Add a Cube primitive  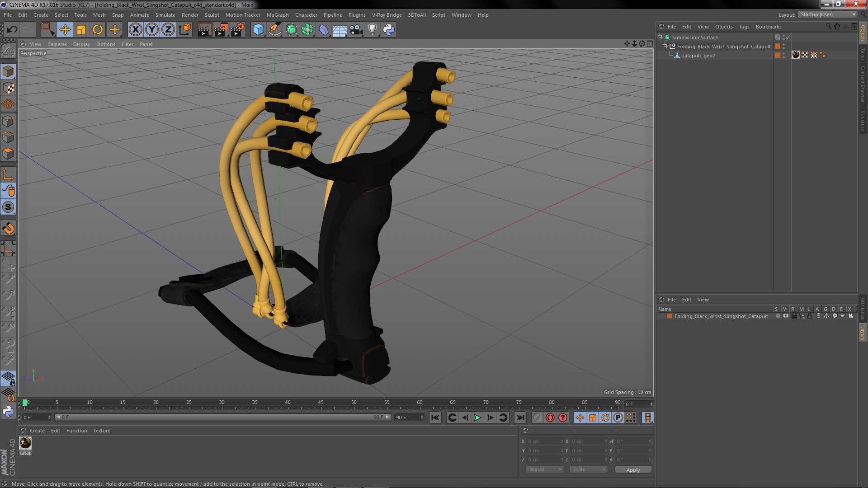click(258, 30)
